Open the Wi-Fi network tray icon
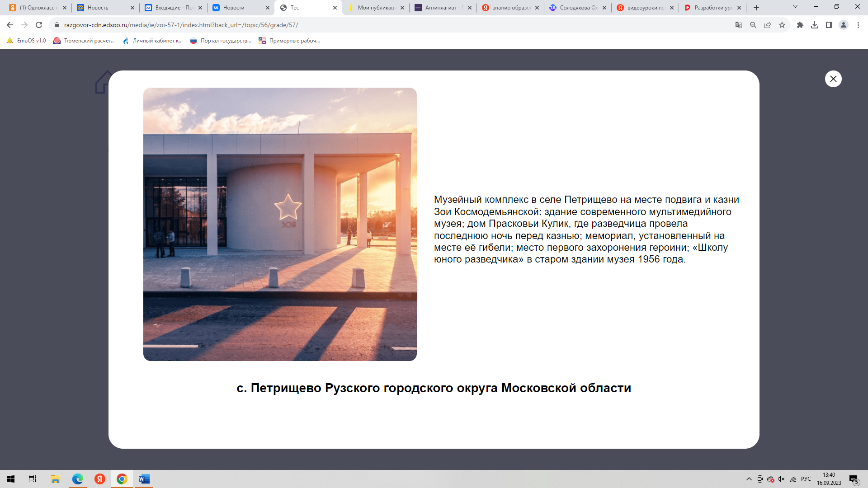 (793, 479)
